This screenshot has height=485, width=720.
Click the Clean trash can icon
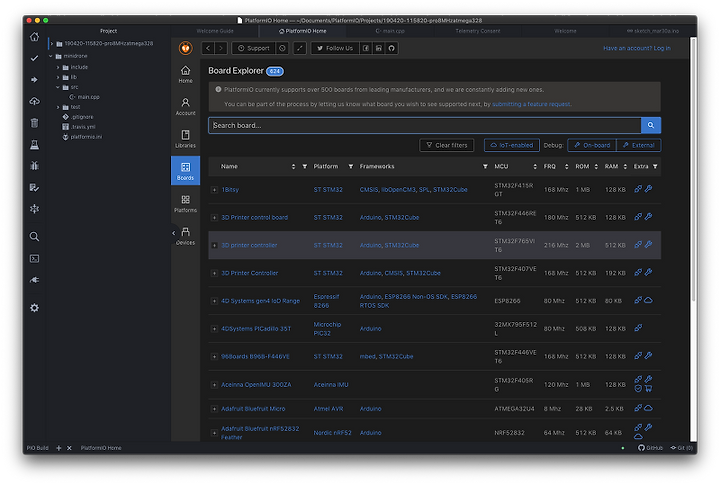[x=34, y=123]
